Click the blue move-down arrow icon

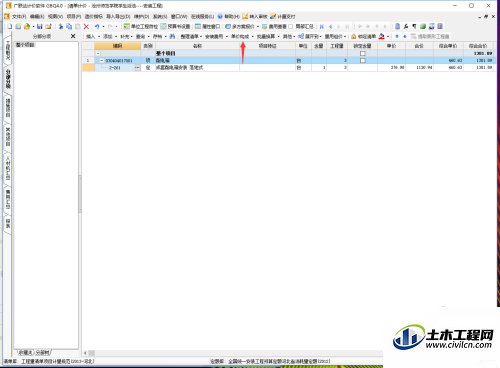[405, 36]
